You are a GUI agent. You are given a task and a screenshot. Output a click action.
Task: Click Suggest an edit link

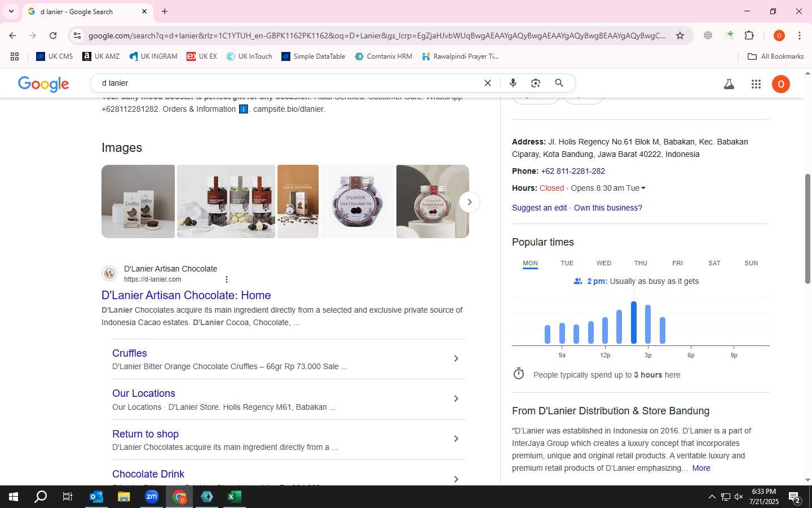[539, 208]
